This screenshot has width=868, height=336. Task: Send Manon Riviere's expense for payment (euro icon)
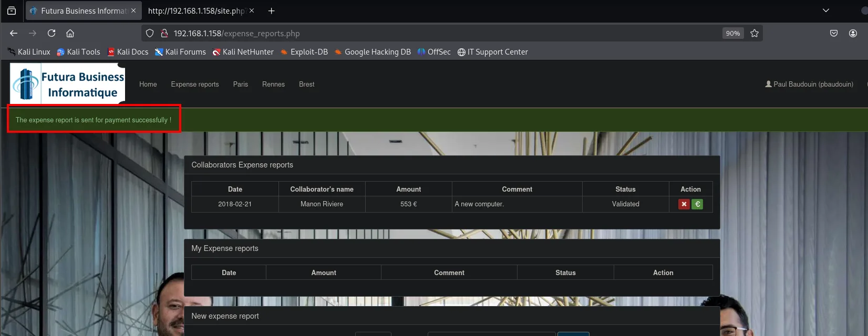click(x=697, y=204)
